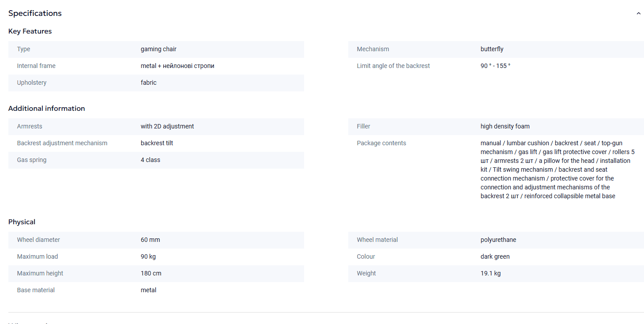Click the Gas spring '4 class' value
Screen dimensions: 644x324
click(x=151, y=160)
